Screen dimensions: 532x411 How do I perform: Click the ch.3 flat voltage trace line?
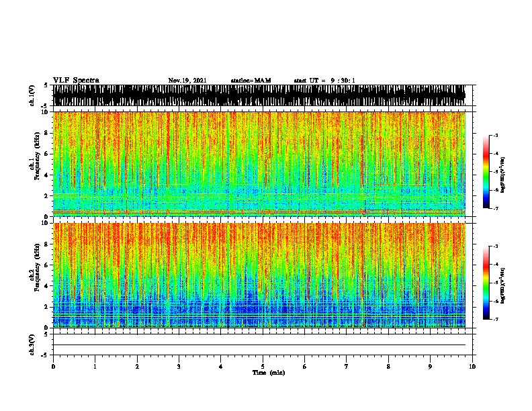(259, 345)
